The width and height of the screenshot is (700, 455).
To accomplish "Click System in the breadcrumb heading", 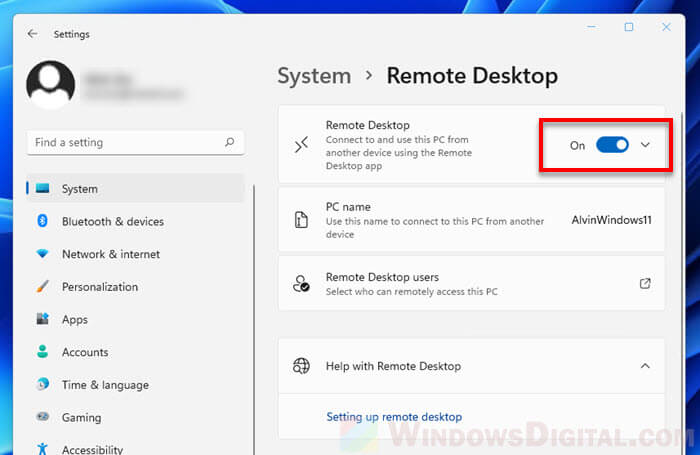I will click(314, 76).
